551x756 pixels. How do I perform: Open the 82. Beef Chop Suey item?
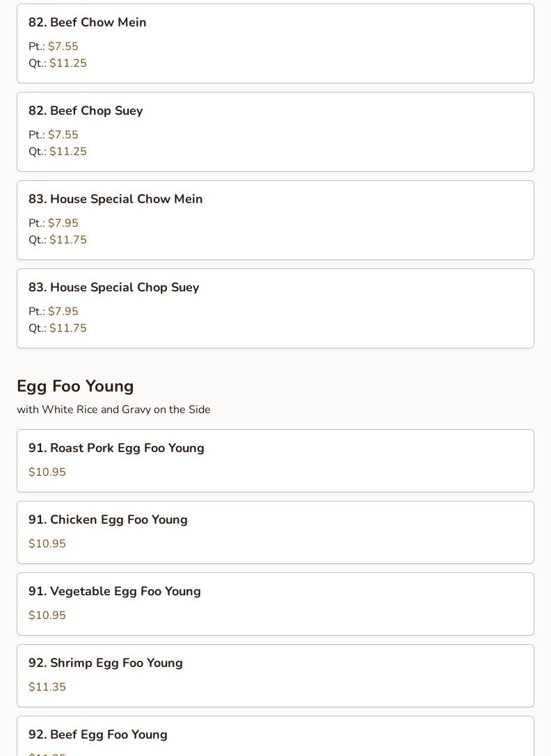[x=86, y=111]
